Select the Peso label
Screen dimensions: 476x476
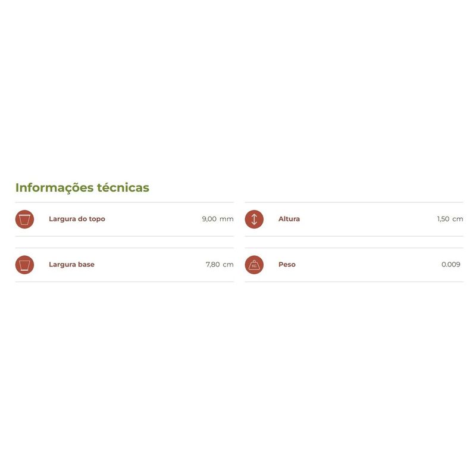tap(287, 265)
